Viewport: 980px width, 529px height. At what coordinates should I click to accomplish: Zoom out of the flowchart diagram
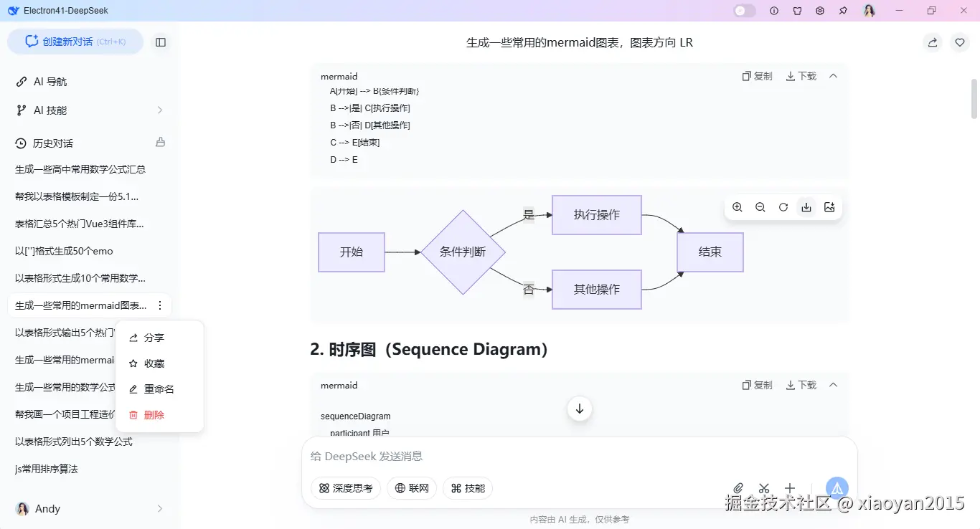tap(760, 207)
